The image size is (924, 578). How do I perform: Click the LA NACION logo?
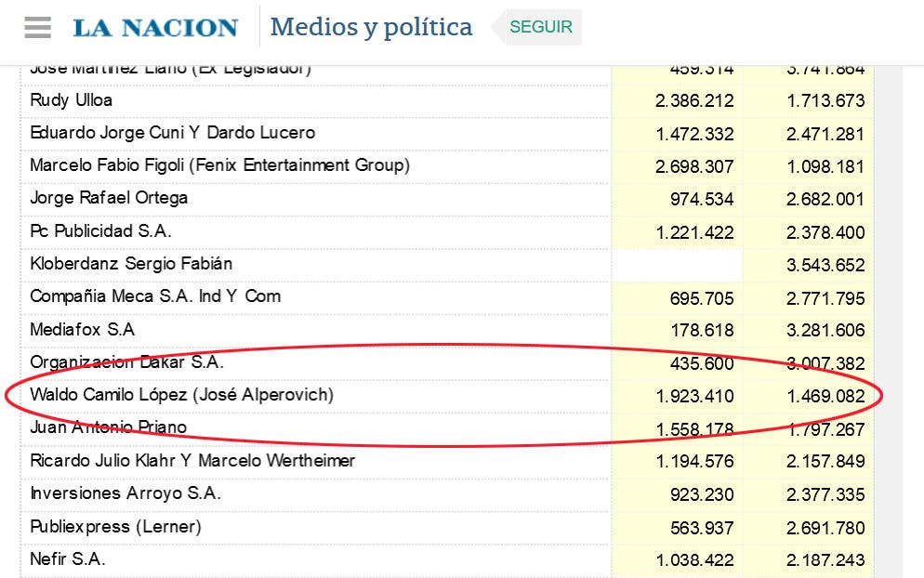(x=155, y=28)
